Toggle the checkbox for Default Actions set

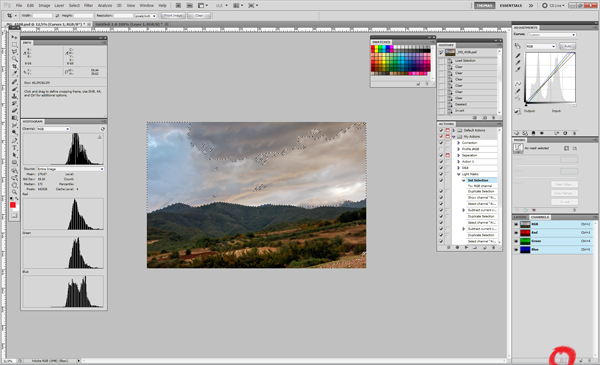click(x=441, y=130)
